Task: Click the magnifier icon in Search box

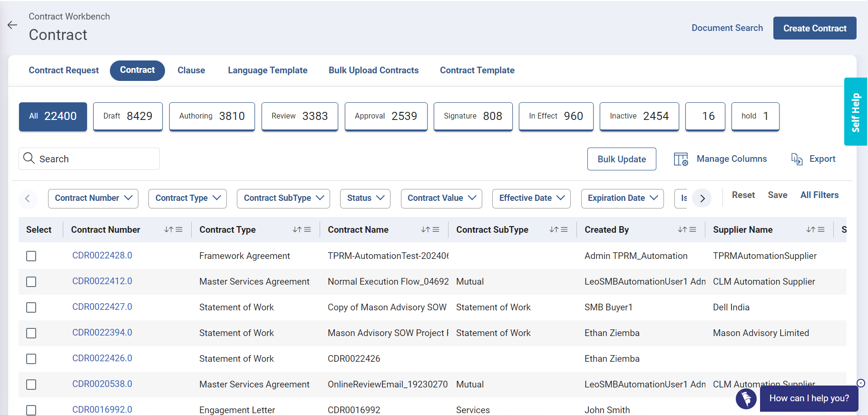Action: pos(29,158)
